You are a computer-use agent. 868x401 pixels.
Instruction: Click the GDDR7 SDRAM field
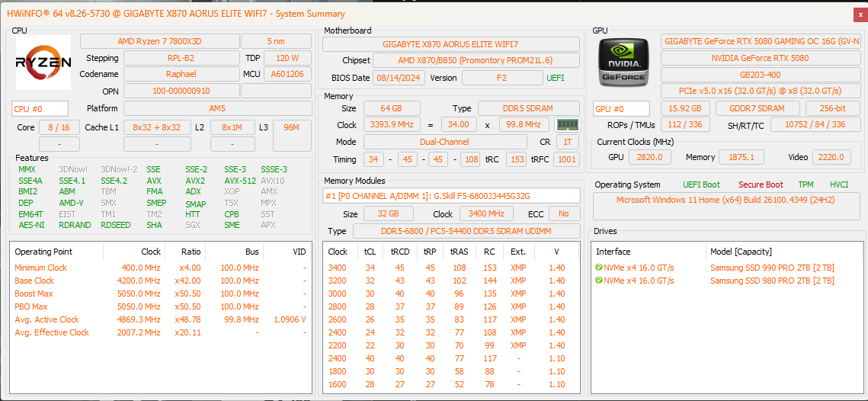[x=757, y=108]
